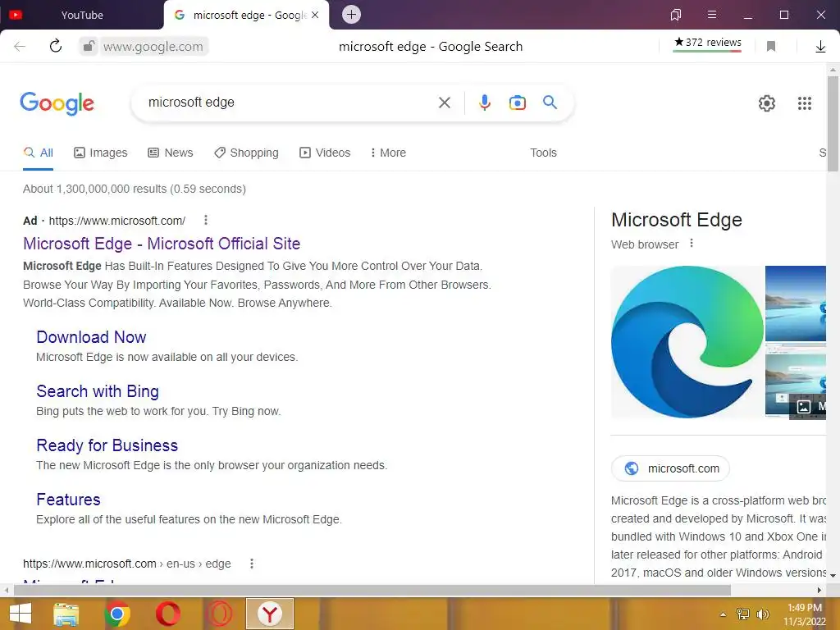This screenshot has width=840, height=630.
Task: Open the top lake screenshot thumbnail
Action: pos(796,304)
